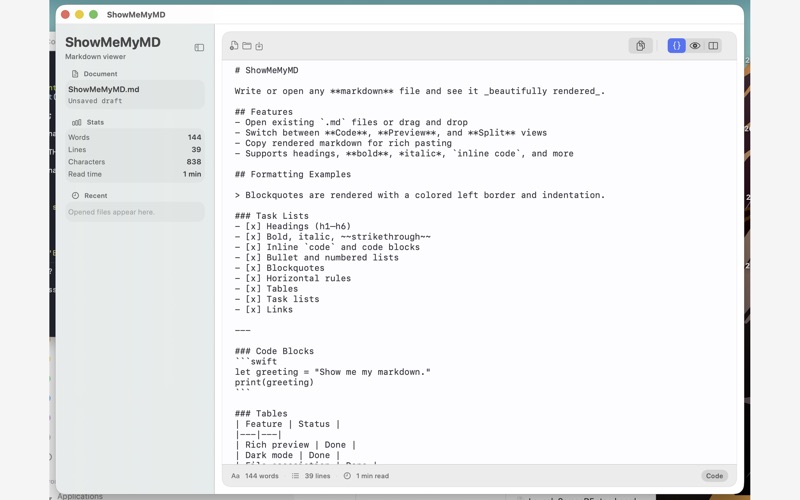Click the 'let greeting' code line
The width and height of the screenshot is (800, 500).
[333, 372]
